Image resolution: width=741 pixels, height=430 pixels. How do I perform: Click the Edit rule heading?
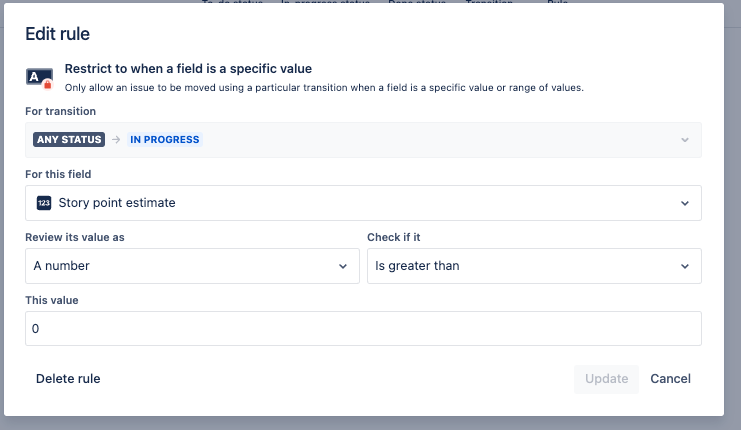(58, 34)
